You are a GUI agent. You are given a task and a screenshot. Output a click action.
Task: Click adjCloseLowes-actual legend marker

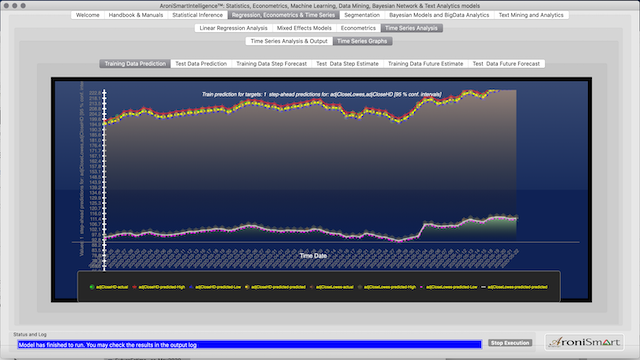tap(312, 287)
